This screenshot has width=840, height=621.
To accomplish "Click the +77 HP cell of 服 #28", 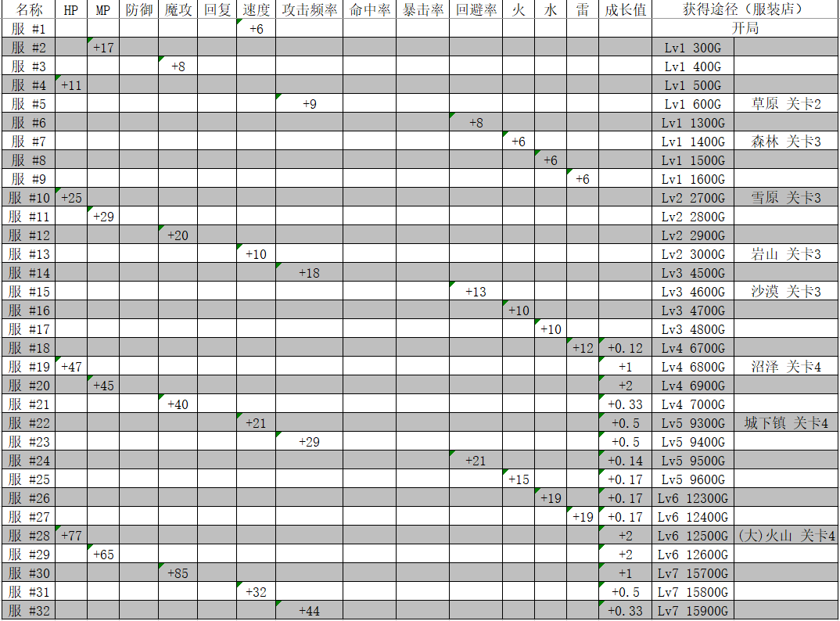I will (71, 535).
